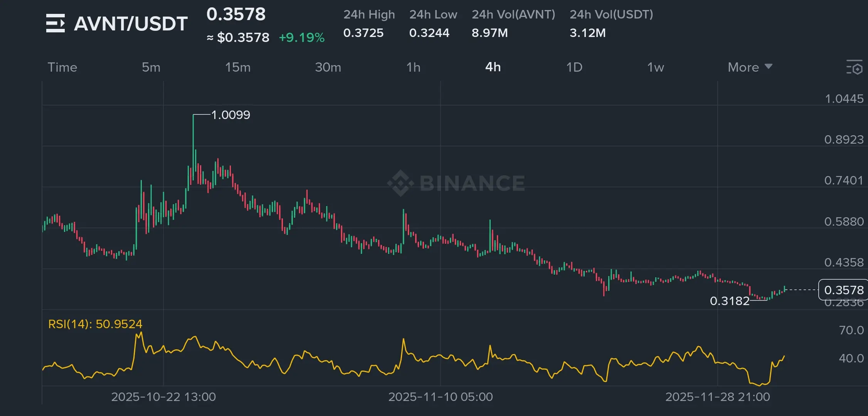The height and width of the screenshot is (416, 868).
Task: Click the AVNT/USDT pair name
Action: 131,23
